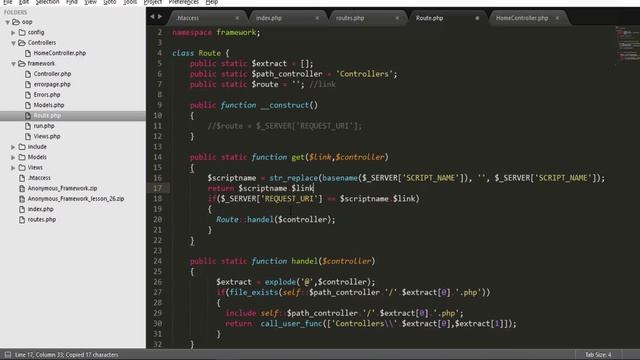Image resolution: width=640 pixels, height=360 pixels.
Task: Close the .htaccess tab
Action: 237,18
